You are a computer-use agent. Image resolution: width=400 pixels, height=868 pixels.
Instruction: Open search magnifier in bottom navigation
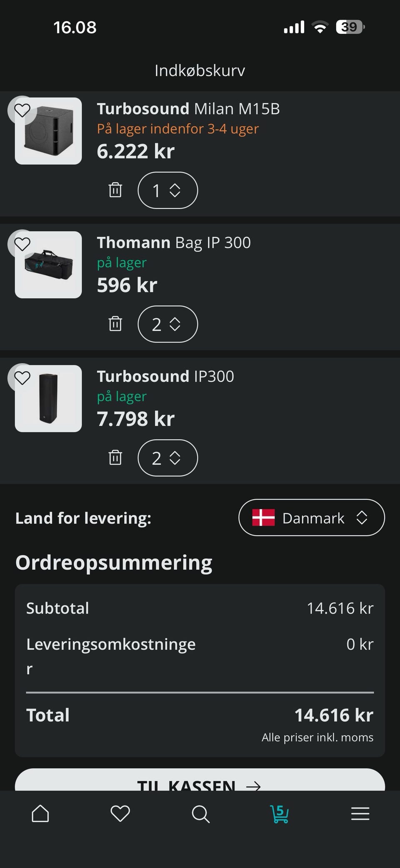point(200,814)
